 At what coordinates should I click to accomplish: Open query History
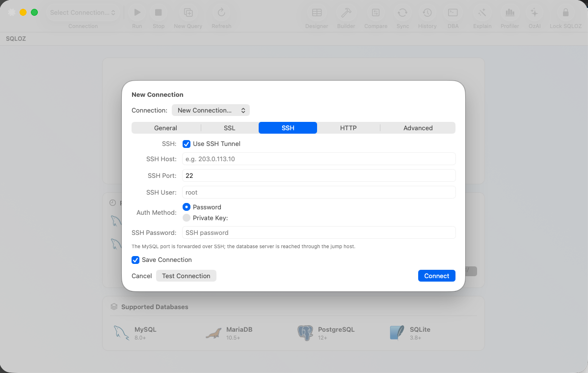click(x=427, y=13)
